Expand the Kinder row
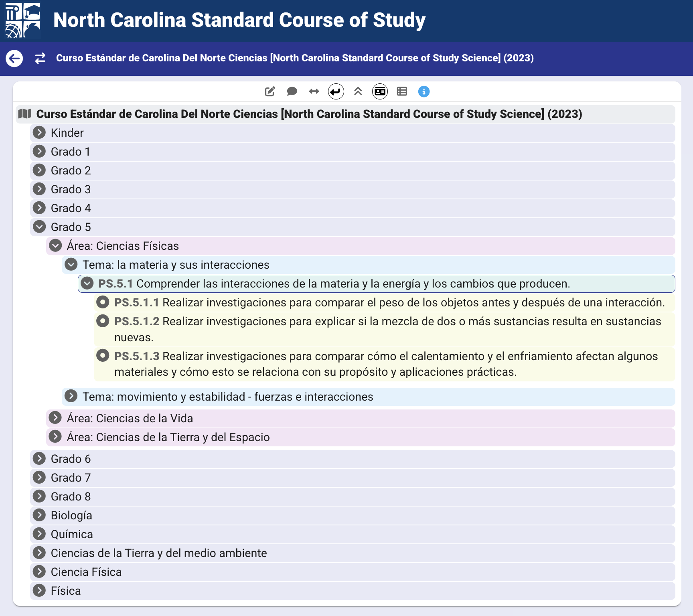The height and width of the screenshot is (616, 693). 39,132
